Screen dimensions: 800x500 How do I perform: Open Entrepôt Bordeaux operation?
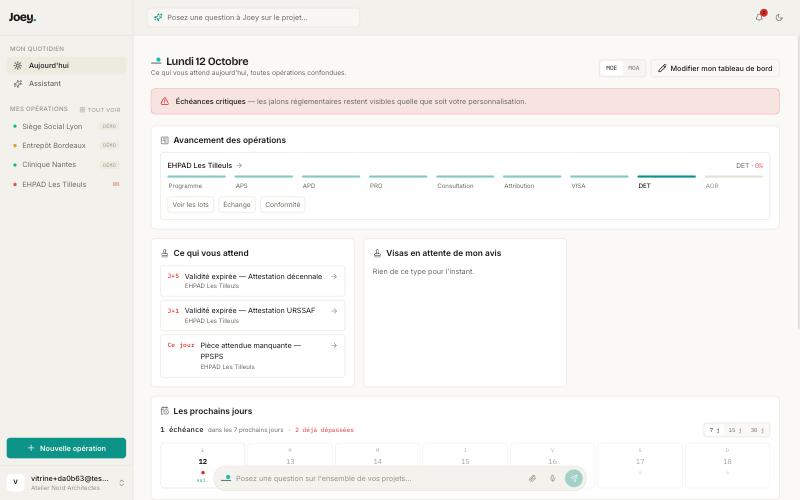(x=66, y=145)
